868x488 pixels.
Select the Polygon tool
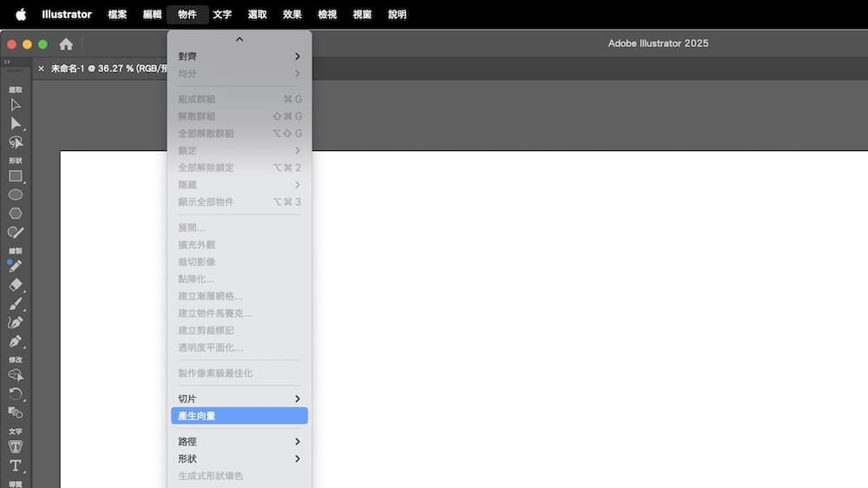click(16, 214)
